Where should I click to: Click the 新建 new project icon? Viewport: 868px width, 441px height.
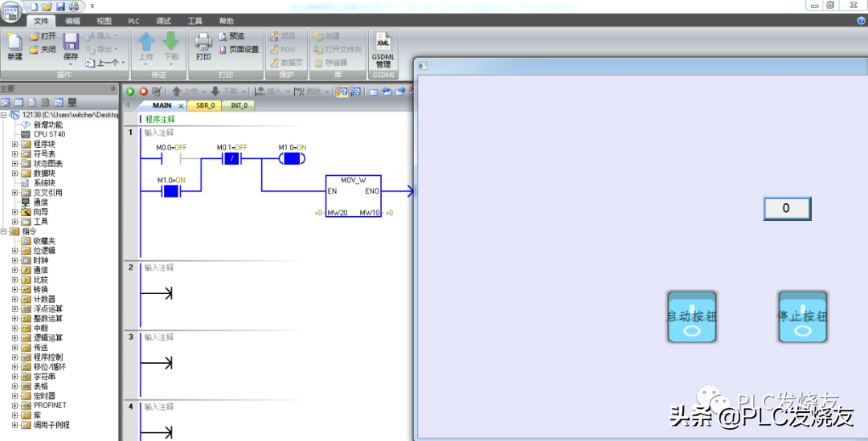tap(14, 46)
